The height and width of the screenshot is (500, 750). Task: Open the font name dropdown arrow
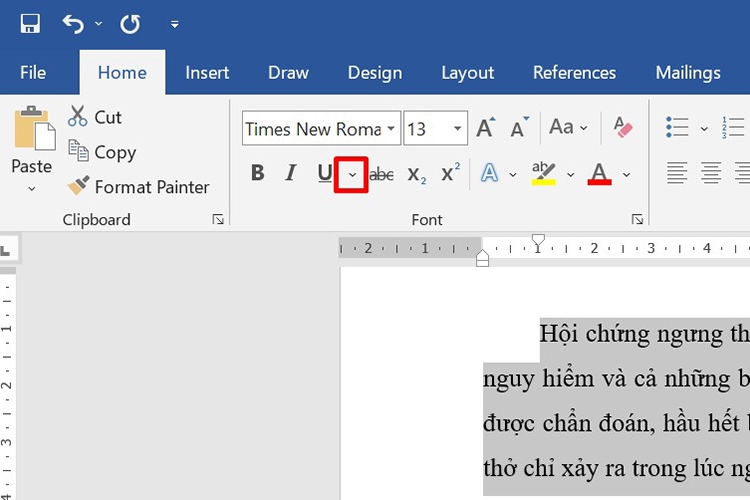pyautogui.click(x=391, y=128)
